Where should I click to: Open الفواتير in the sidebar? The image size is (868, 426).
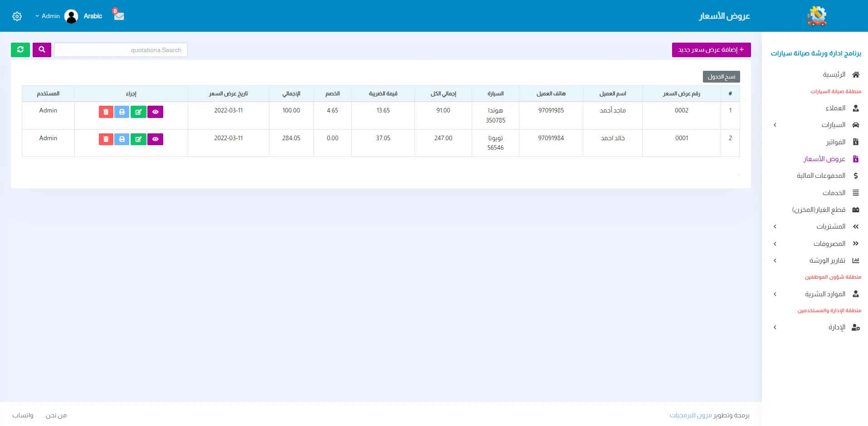coord(835,142)
